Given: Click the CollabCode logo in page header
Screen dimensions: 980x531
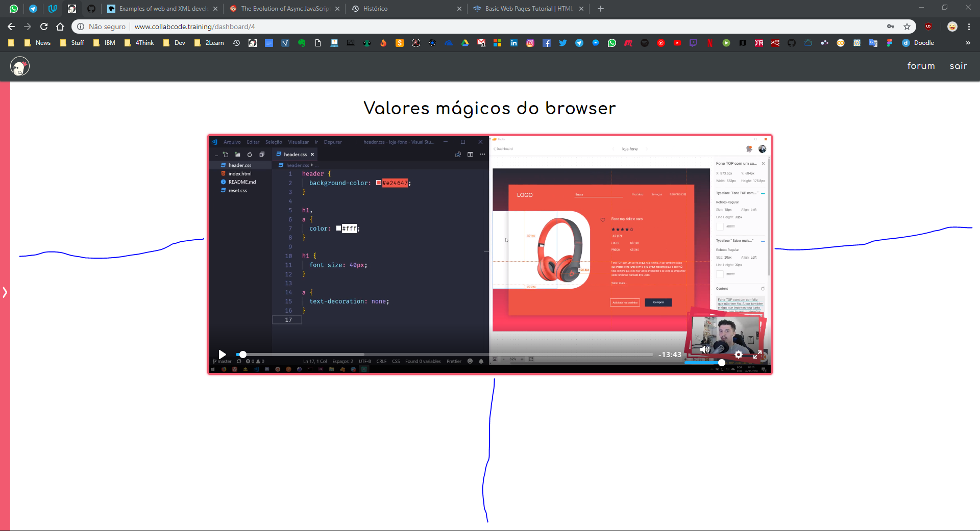Looking at the screenshot, I should [20, 66].
